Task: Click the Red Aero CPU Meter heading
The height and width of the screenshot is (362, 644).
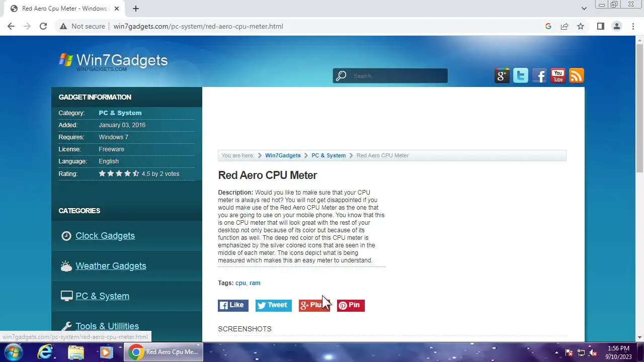Action: (x=268, y=175)
